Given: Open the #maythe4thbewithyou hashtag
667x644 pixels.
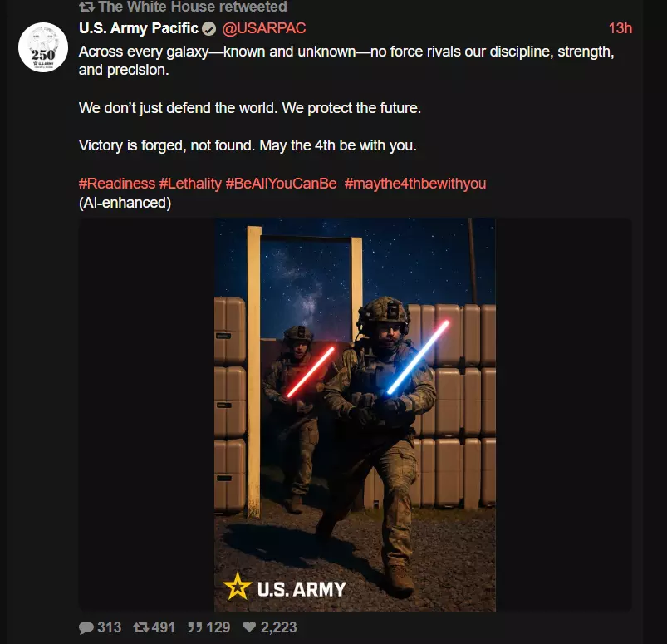Looking at the screenshot, I should pyautogui.click(x=415, y=184).
